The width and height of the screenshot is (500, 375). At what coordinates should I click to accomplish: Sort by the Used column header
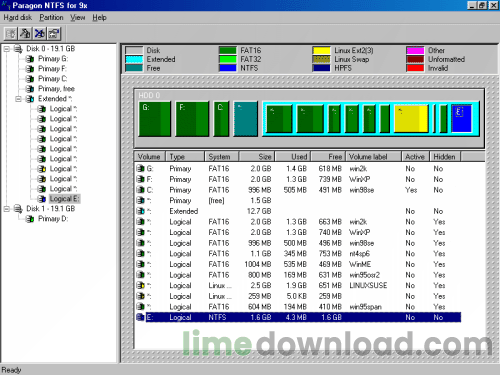pos(293,157)
